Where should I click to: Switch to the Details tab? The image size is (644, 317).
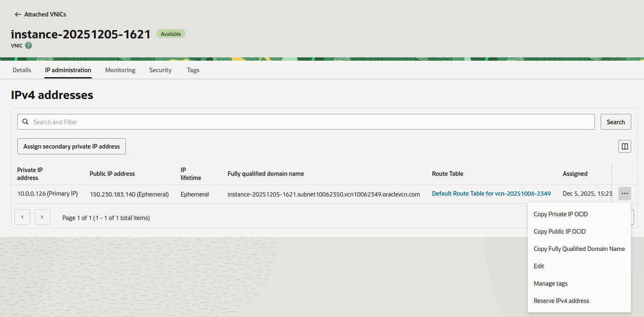[22, 70]
